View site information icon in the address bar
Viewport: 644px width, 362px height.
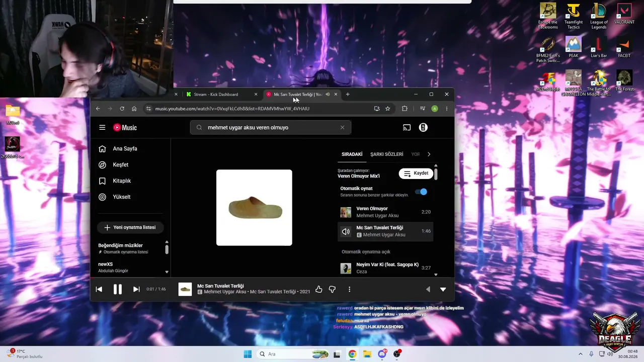[148, 109]
